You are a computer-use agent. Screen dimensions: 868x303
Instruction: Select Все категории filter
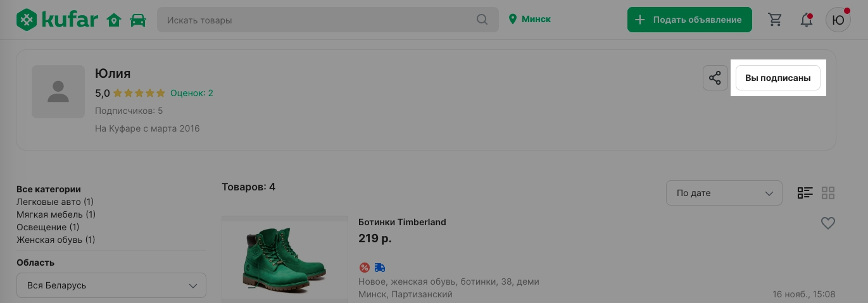pyautogui.click(x=49, y=189)
